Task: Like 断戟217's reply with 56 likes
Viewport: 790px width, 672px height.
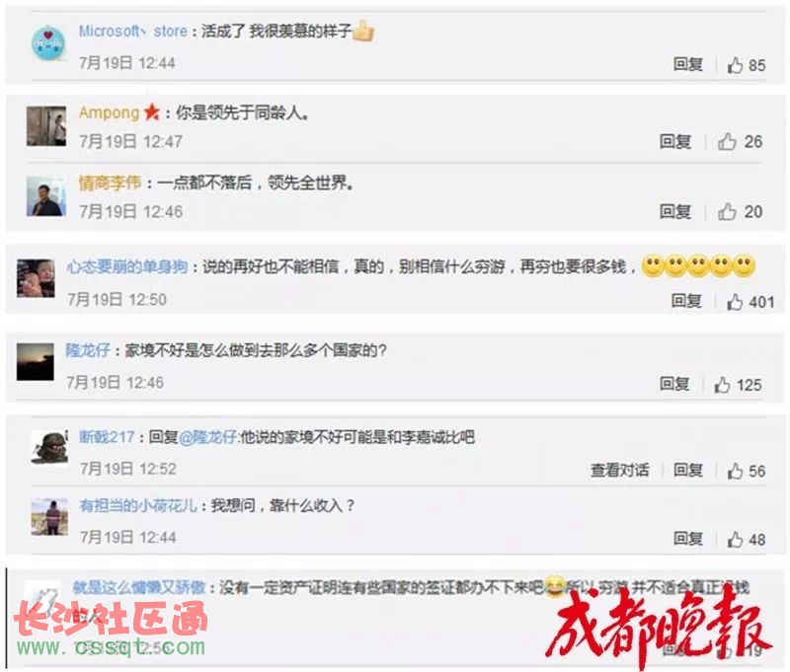Action: pos(747,471)
